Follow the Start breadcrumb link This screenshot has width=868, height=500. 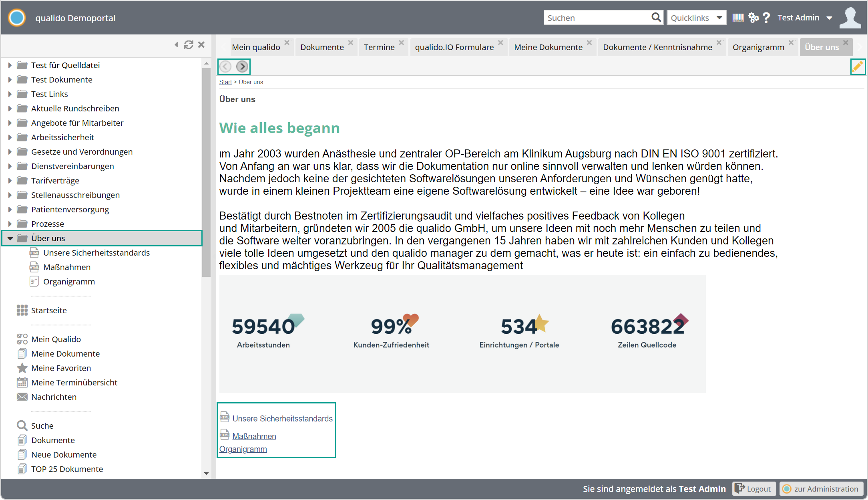pos(225,82)
